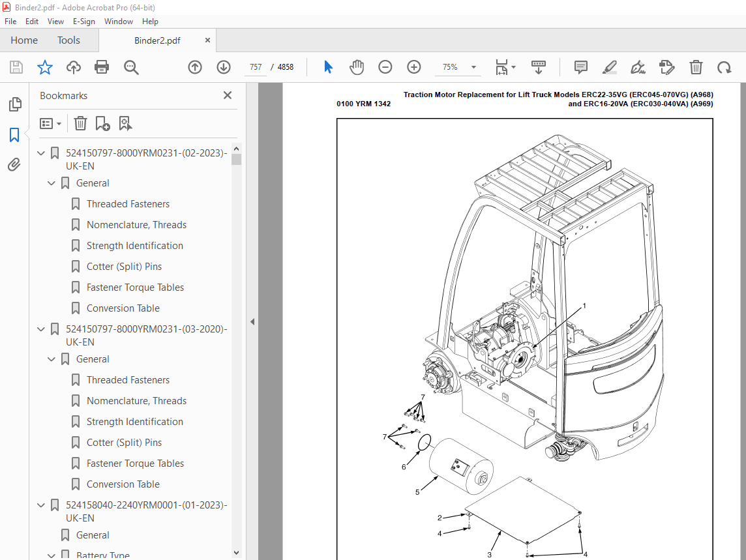
Task: Collapse first General bookmark group
Action: 52,183
